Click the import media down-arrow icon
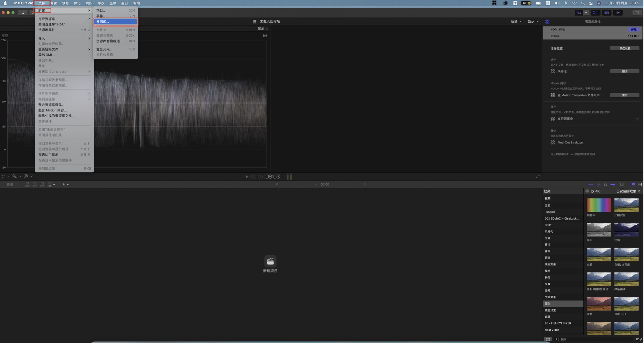 [x=23, y=13]
